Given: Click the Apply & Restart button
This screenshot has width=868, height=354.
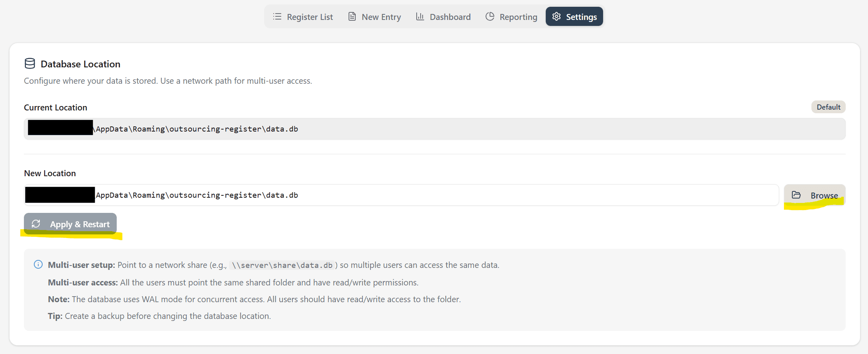Looking at the screenshot, I should (70, 224).
